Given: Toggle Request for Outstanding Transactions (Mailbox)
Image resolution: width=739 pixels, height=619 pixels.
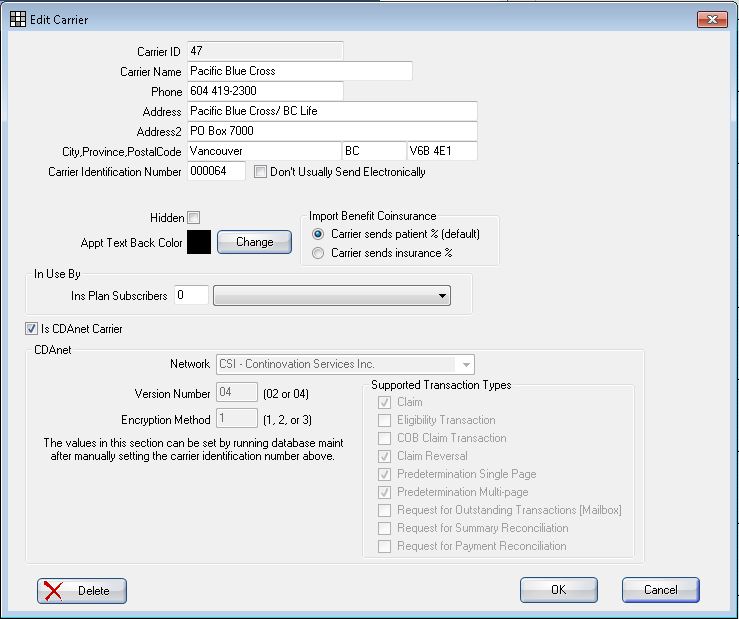Looking at the screenshot, I should pos(385,510).
